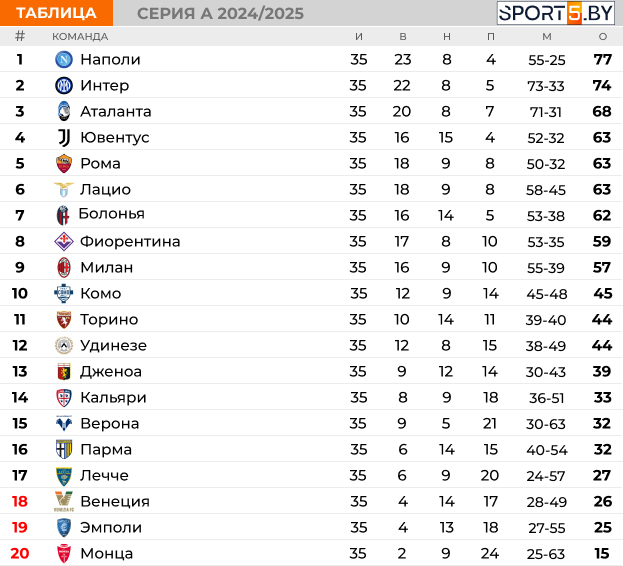Click the М goals column header
The image size is (623, 566).
point(547,37)
